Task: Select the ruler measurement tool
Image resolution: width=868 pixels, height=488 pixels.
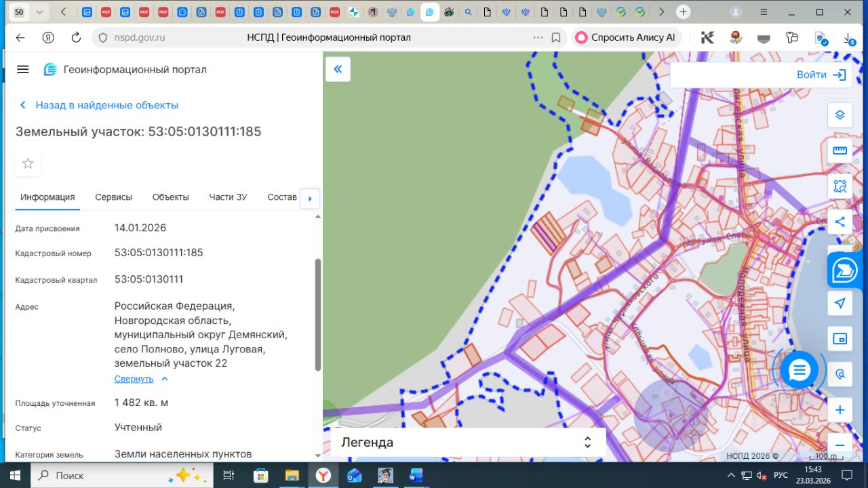Action: 840,150
